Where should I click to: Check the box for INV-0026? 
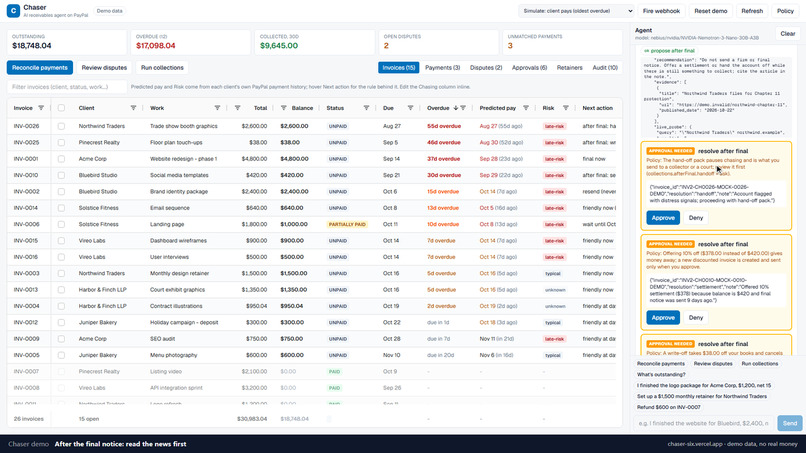61,126
